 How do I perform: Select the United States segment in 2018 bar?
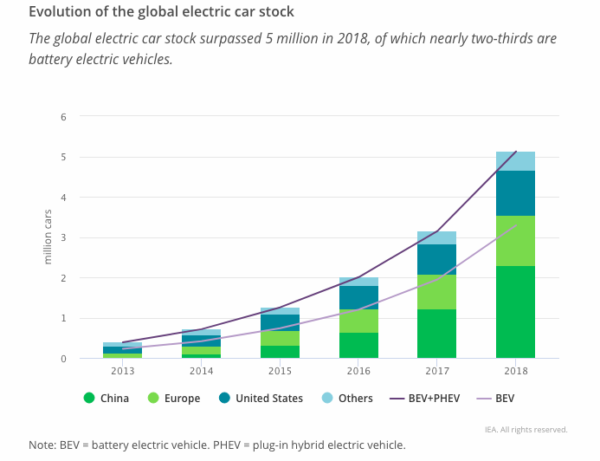[515, 193]
